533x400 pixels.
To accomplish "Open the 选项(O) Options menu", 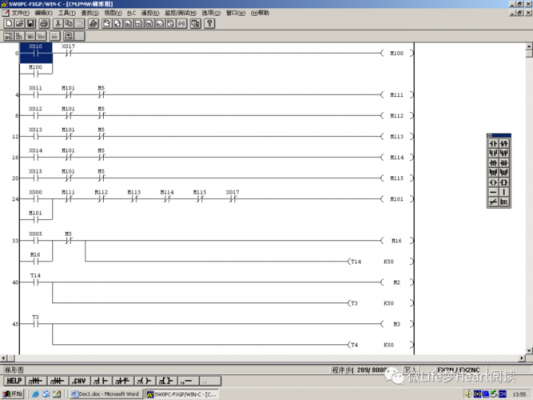I will (x=211, y=13).
